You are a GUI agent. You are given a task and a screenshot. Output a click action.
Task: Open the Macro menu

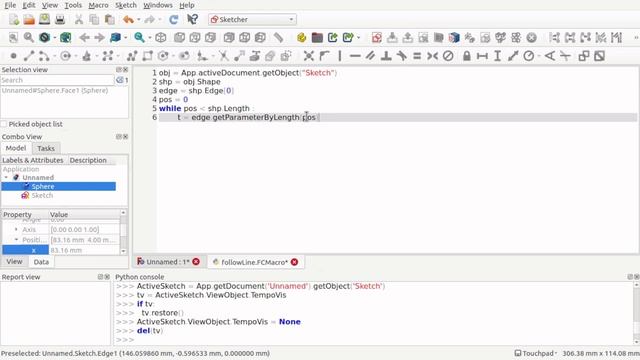pyautogui.click(x=98, y=5)
